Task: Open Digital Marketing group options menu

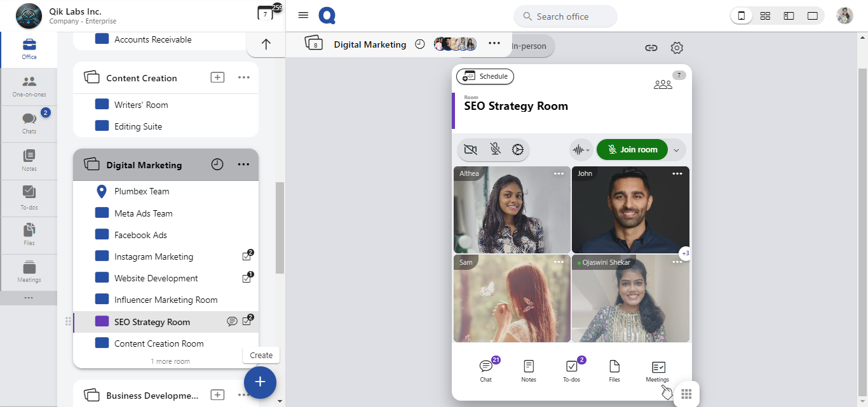Action: coord(243,164)
